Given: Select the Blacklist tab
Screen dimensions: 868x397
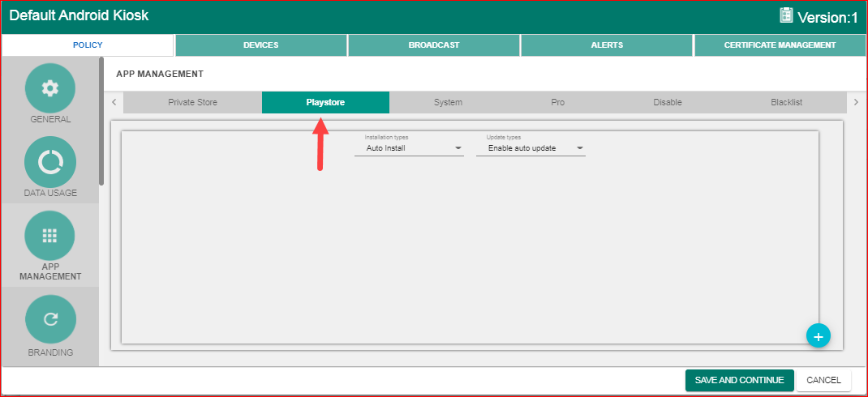Looking at the screenshot, I should pyautogui.click(x=787, y=102).
